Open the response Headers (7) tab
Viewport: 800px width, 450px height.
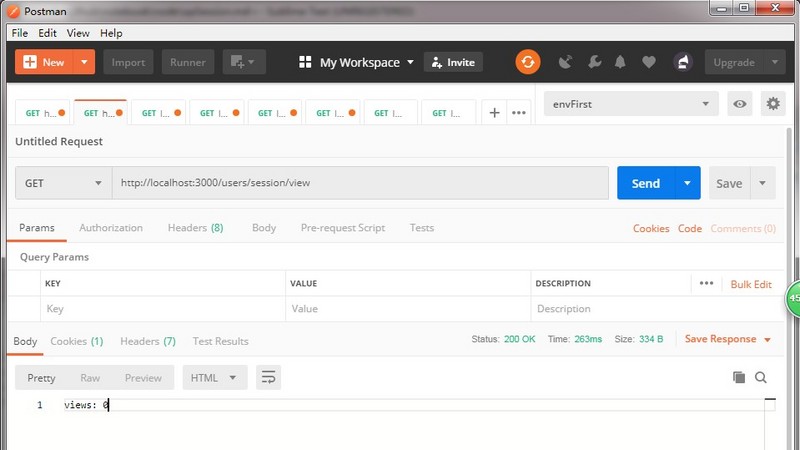pyautogui.click(x=148, y=341)
